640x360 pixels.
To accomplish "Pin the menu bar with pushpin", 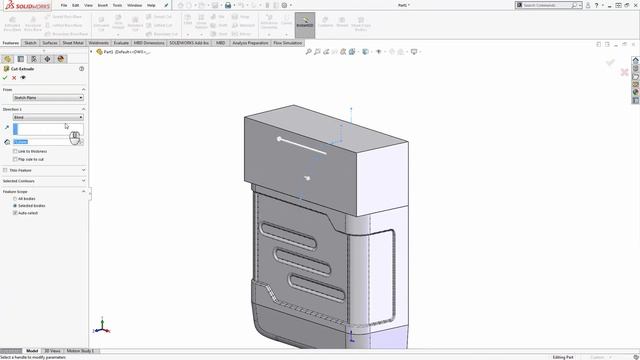I will click(x=166, y=5).
